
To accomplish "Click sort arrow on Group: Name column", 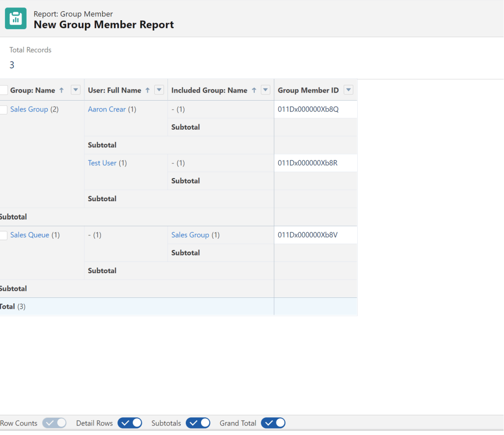I will [x=62, y=90].
